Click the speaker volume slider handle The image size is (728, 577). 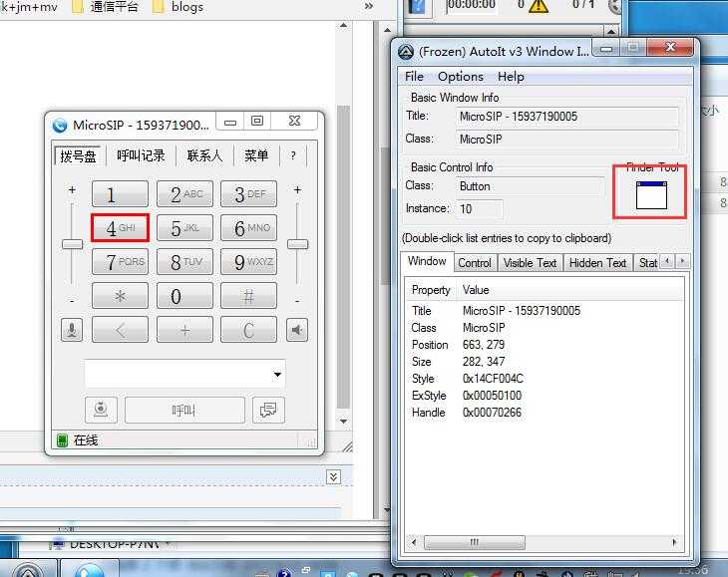(297, 244)
